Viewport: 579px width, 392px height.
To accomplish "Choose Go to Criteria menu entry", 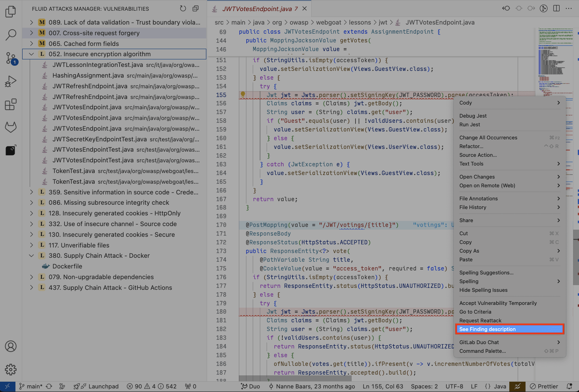I will point(510,312).
